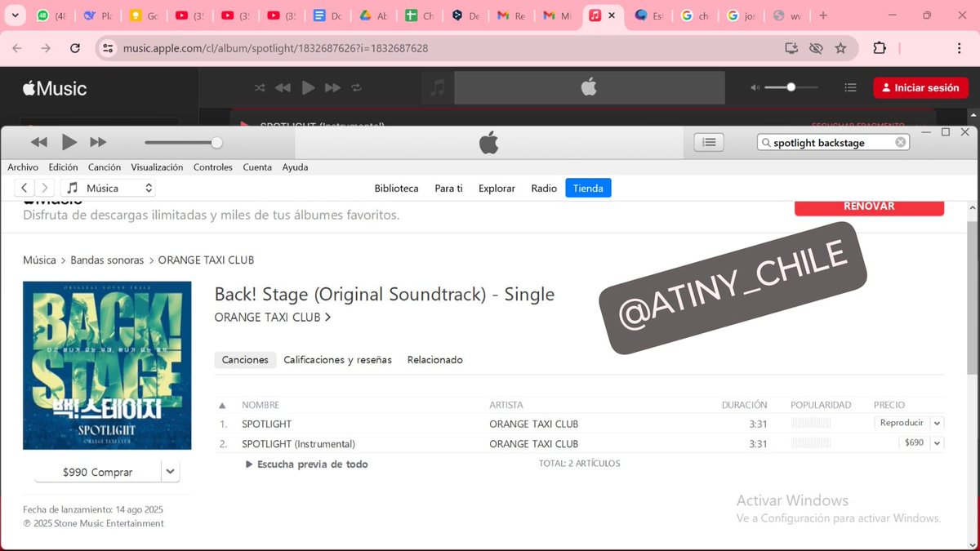The width and height of the screenshot is (980, 551).
Task: Sort songs by POPULARIDAD column
Action: (x=821, y=405)
